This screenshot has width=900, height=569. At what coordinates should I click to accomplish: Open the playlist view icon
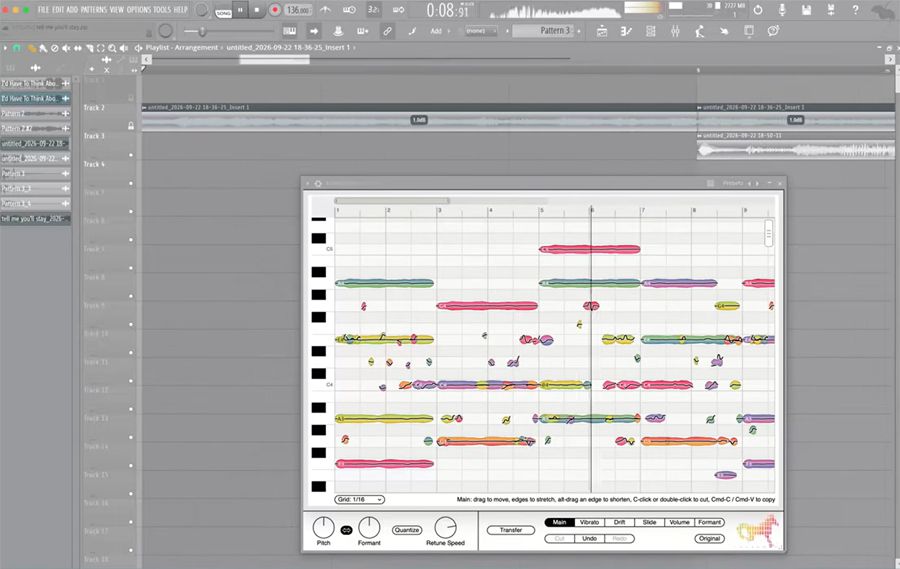tap(602, 31)
